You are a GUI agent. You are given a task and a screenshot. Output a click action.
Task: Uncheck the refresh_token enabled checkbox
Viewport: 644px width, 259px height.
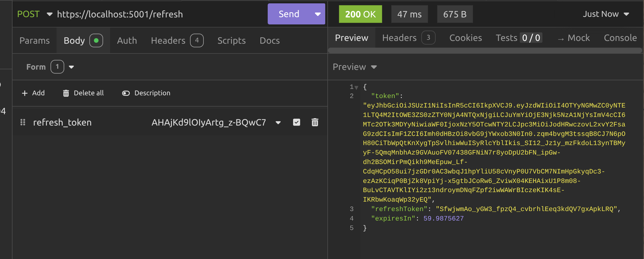coord(296,122)
